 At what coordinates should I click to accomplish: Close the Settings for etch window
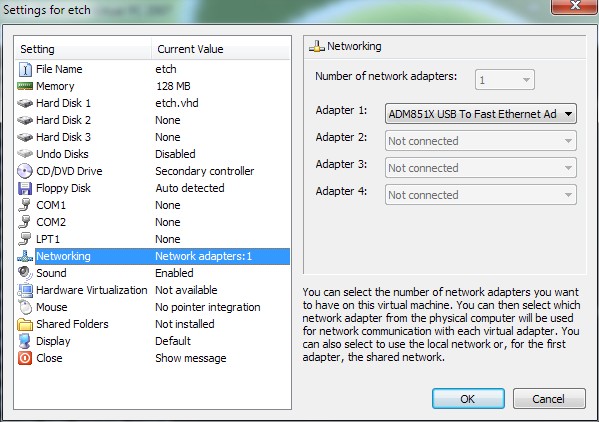coord(575,6)
